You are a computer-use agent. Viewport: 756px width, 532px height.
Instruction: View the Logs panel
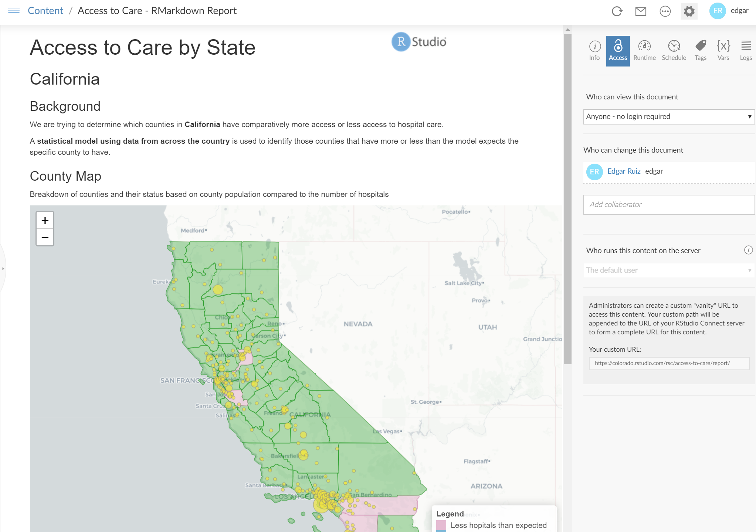tap(746, 51)
